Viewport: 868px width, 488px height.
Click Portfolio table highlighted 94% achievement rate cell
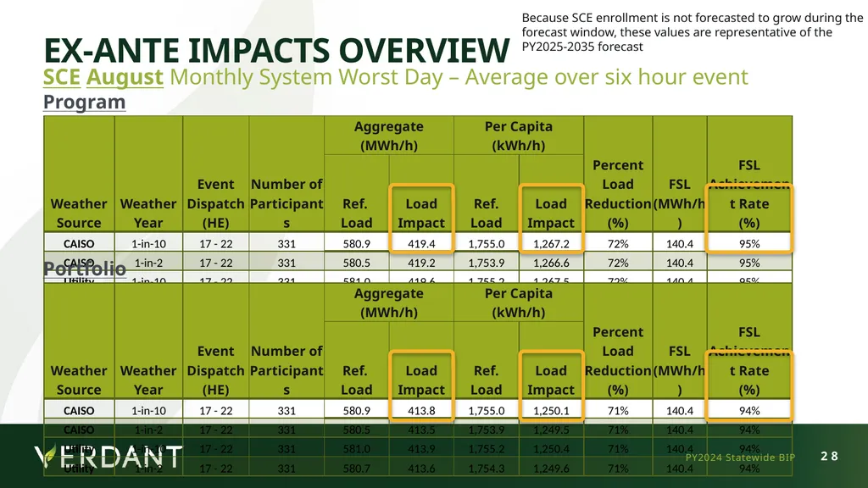point(749,411)
